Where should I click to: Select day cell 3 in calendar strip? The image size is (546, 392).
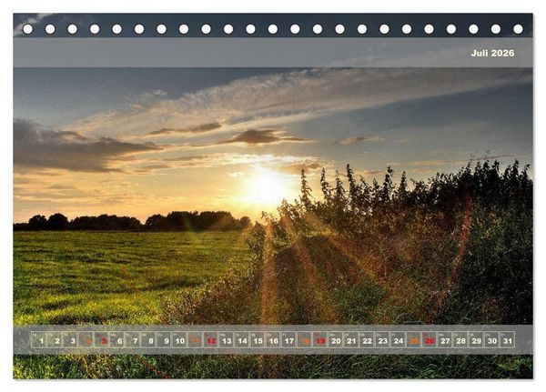tap(70, 340)
